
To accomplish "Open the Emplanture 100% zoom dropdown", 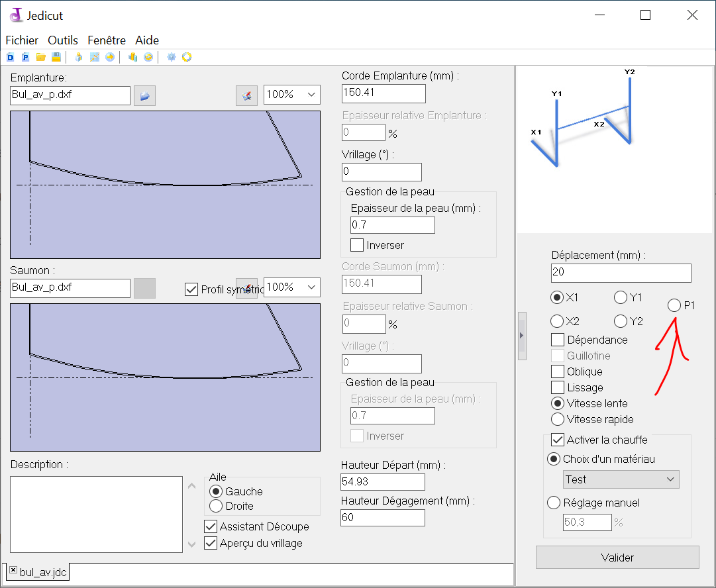I will click(292, 95).
